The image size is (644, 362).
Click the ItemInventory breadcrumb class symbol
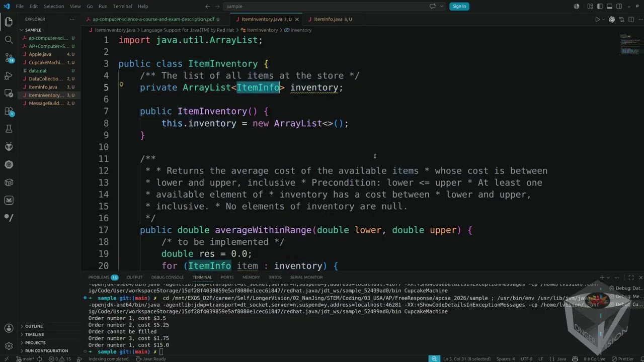pyautogui.click(x=259, y=30)
